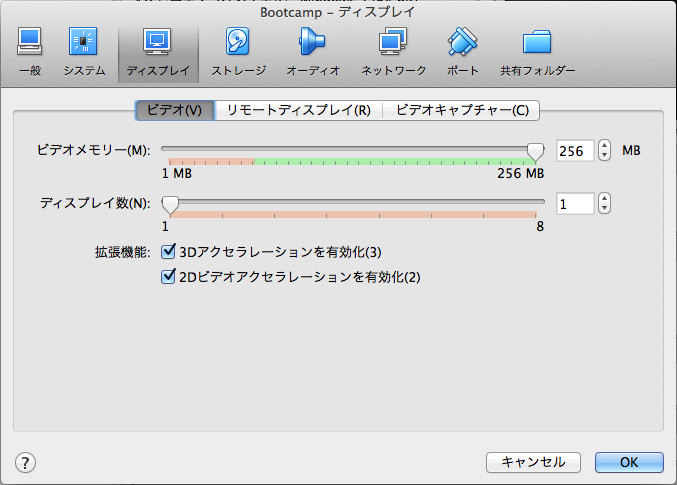The height and width of the screenshot is (485, 677).
Task: Increase video memory with stepper up arrow
Action: pyautogui.click(x=604, y=146)
